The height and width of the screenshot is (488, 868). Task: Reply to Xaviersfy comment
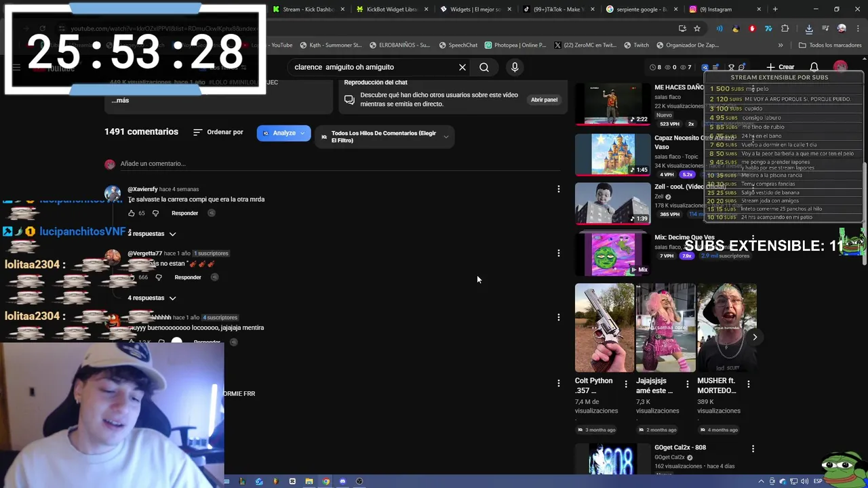tap(184, 213)
